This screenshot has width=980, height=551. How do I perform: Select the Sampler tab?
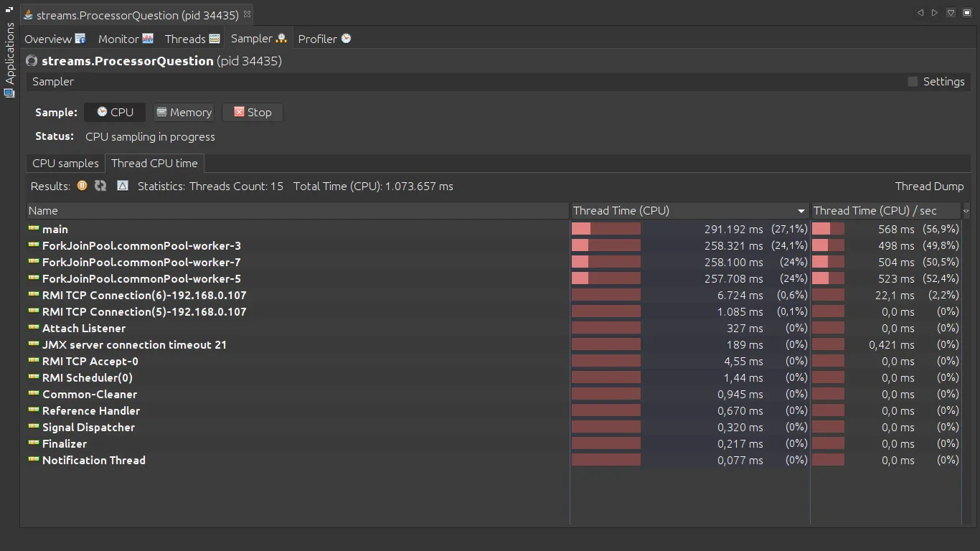[x=259, y=39]
